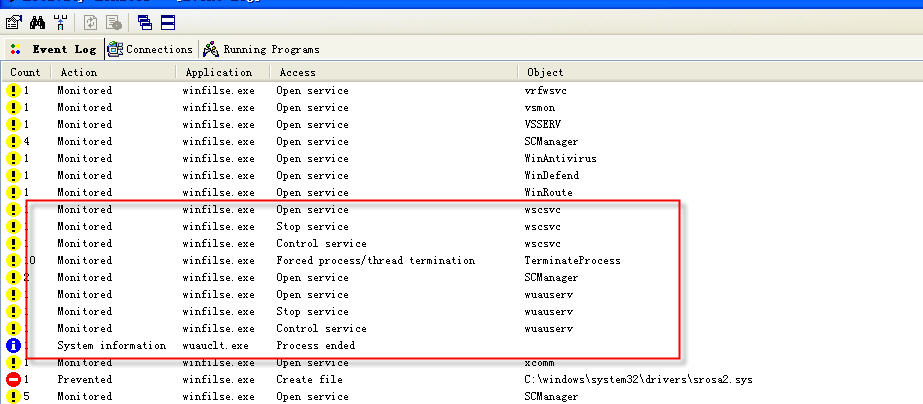Image resolution: width=923 pixels, height=404 pixels.
Task: Click the properties icon in the toolbar
Action: 13,21
